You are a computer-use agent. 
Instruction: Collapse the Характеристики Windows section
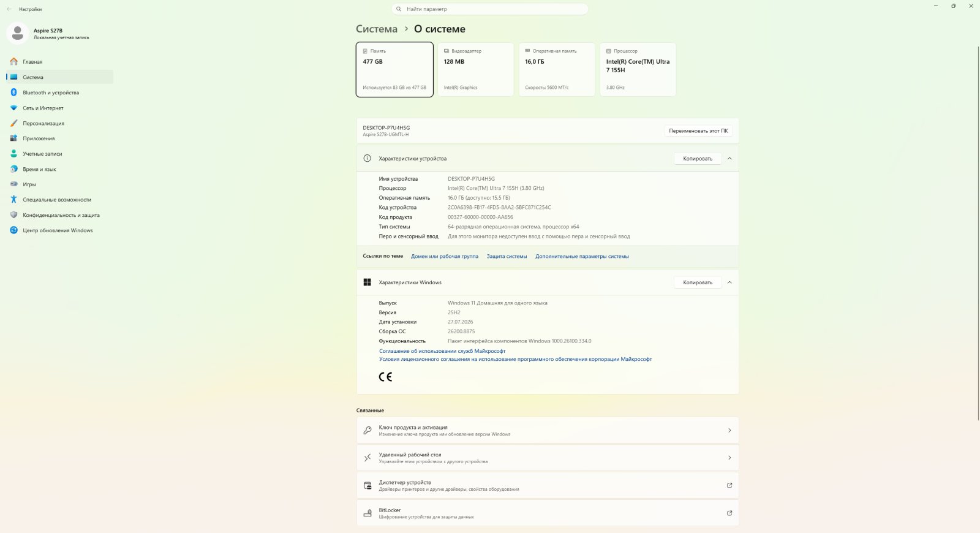(729, 282)
